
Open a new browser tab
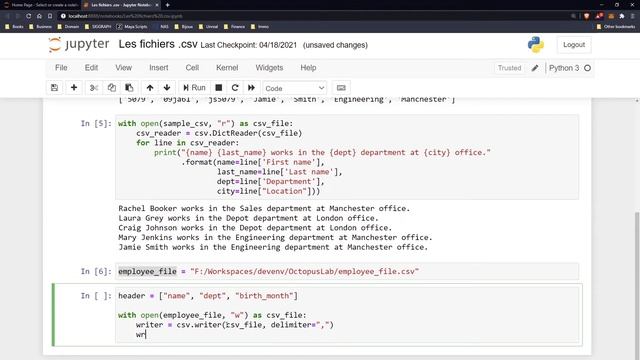click(x=167, y=5)
